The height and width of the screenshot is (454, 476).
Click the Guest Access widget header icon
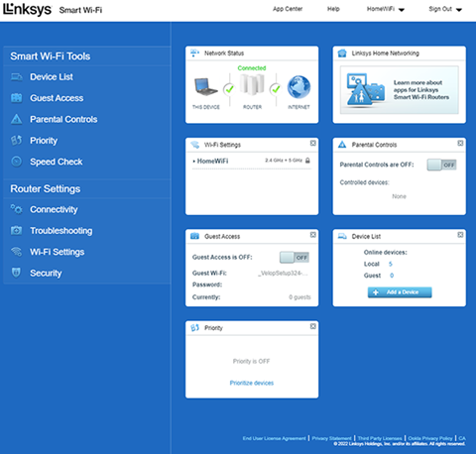click(x=195, y=236)
